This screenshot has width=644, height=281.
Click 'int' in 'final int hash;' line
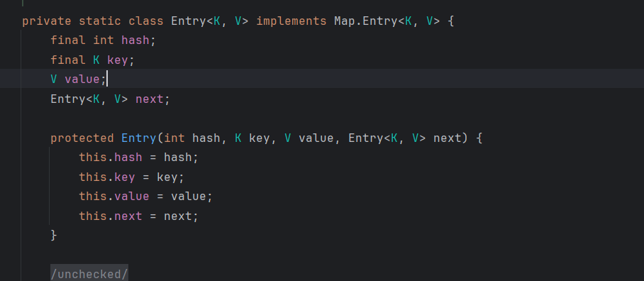click(104, 40)
